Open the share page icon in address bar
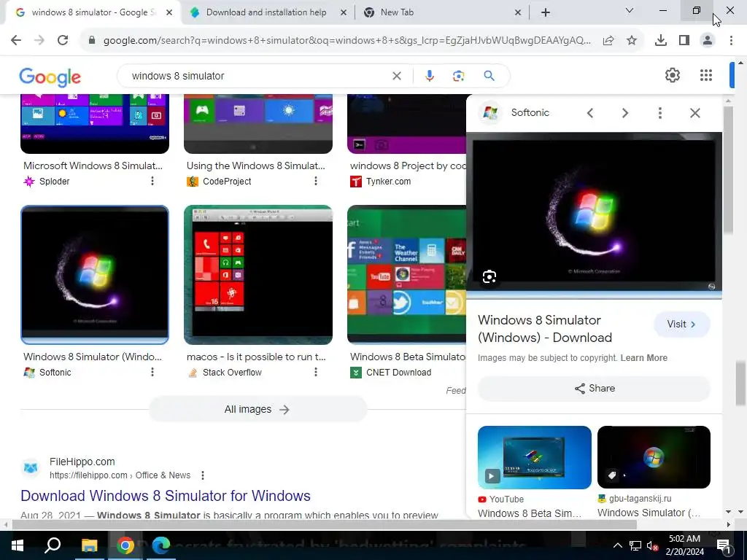Image resolution: width=747 pixels, height=560 pixels. coord(608,41)
